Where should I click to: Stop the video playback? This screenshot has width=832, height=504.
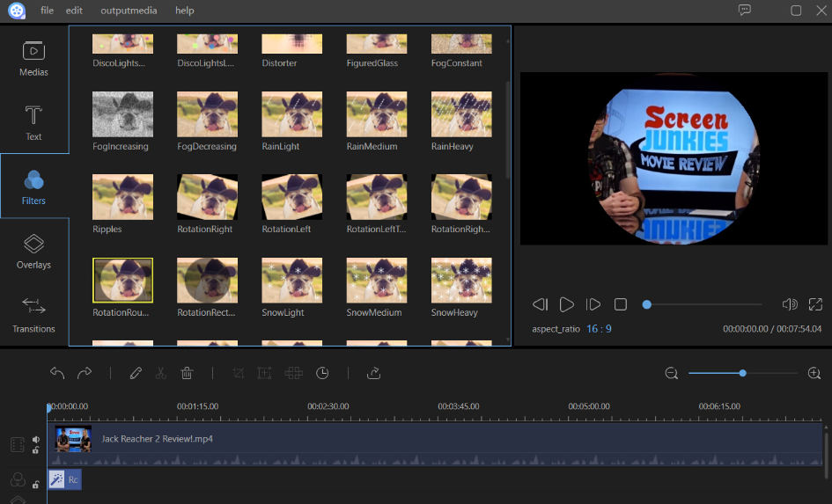[621, 304]
